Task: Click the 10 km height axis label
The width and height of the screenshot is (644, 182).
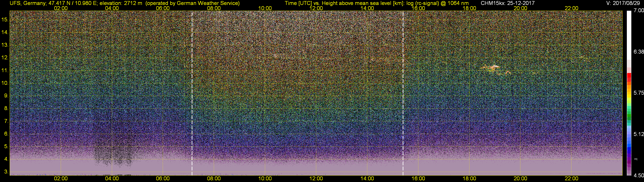Action: tap(5, 83)
